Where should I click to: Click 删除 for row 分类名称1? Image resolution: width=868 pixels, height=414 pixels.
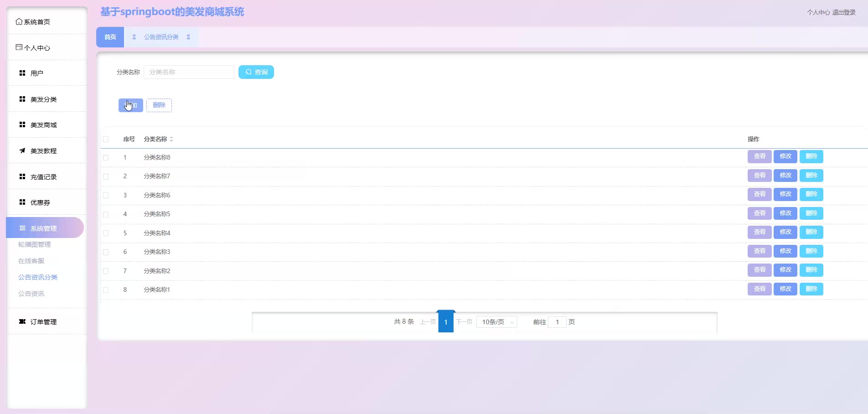(811, 289)
